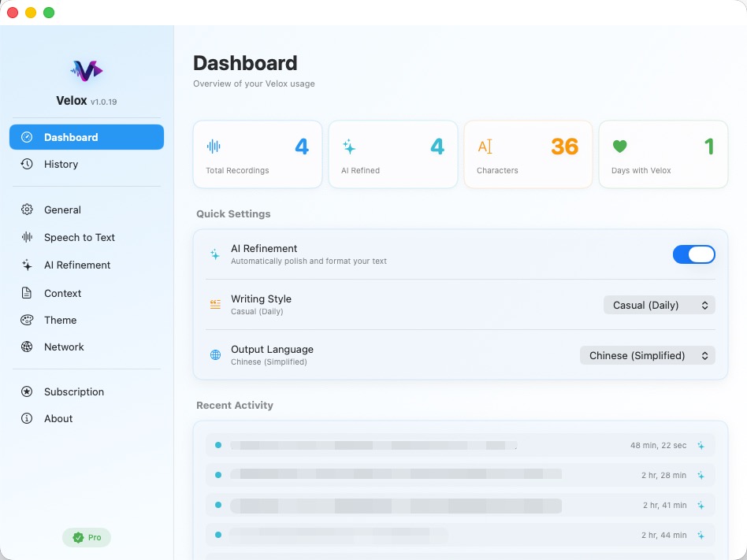The width and height of the screenshot is (747, 560).
Task: Click the Dashboard sidebar entry
Action: (x=72, y=136)
